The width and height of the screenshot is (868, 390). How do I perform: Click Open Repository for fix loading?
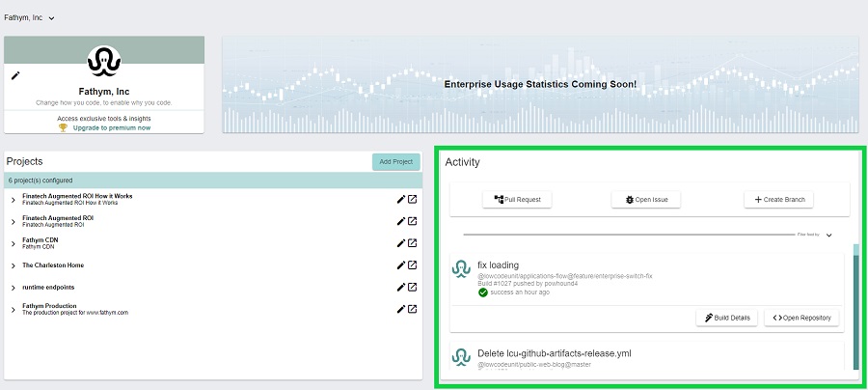click(801, 318)
